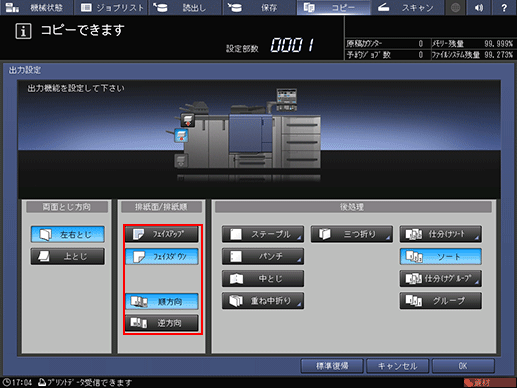Screen dimensions: 517x388
Task: Click the globe icon in top bar
Action: (455, 7)
